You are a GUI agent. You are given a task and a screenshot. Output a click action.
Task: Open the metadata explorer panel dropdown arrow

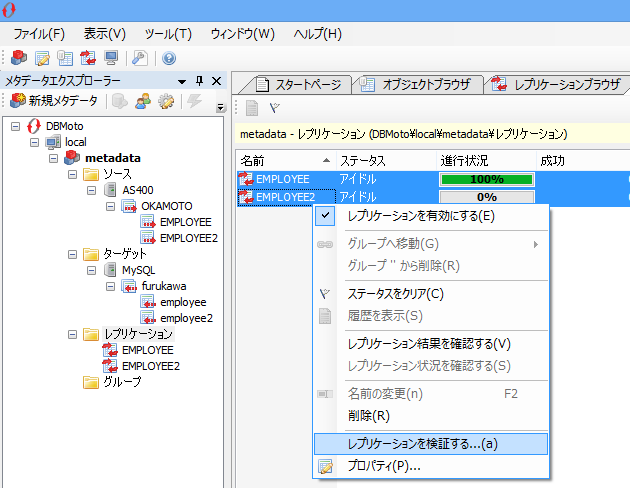click(181, 81)
